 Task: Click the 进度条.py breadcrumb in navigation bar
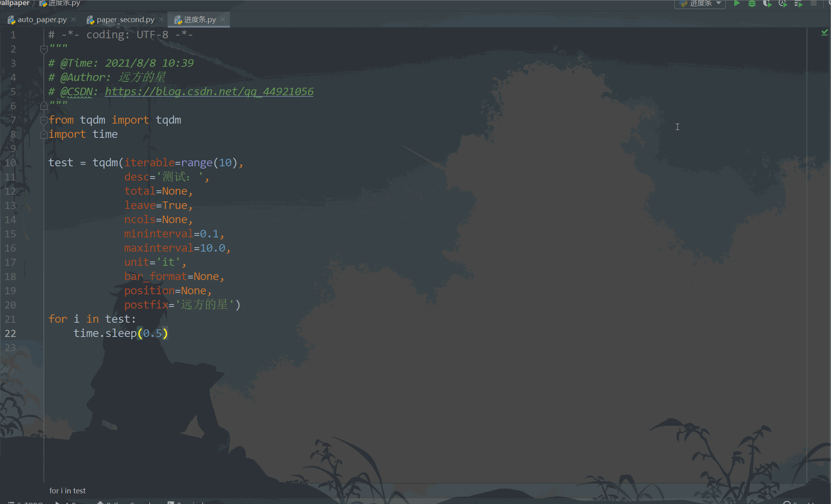point(64,3)
